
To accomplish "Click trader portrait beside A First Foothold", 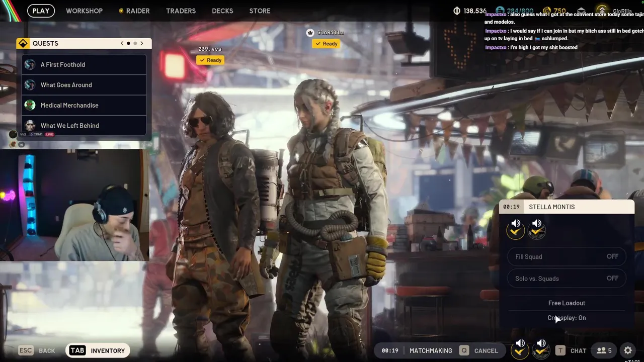I will [30, 64].
